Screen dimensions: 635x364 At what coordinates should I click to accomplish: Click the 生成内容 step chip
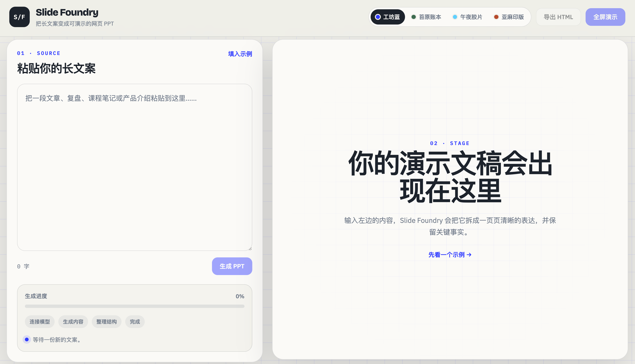click(73, 322)
